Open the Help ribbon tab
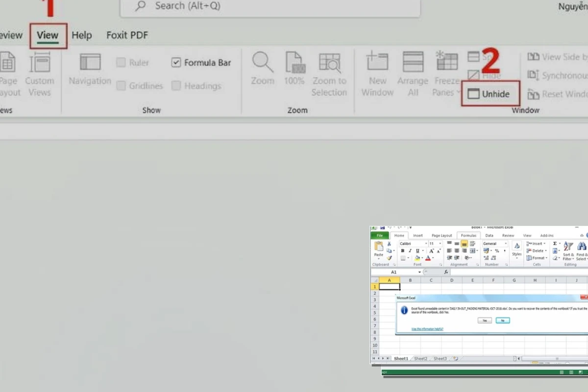Screen dimensions: 588x392 [82, 35]
